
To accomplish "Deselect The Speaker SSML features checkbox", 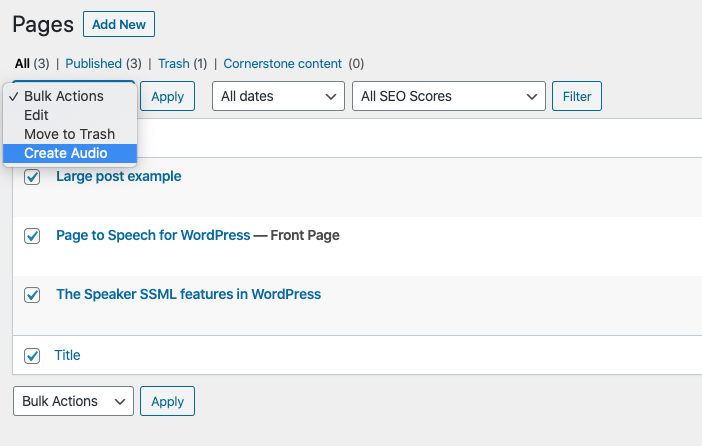I will (32, 295).
